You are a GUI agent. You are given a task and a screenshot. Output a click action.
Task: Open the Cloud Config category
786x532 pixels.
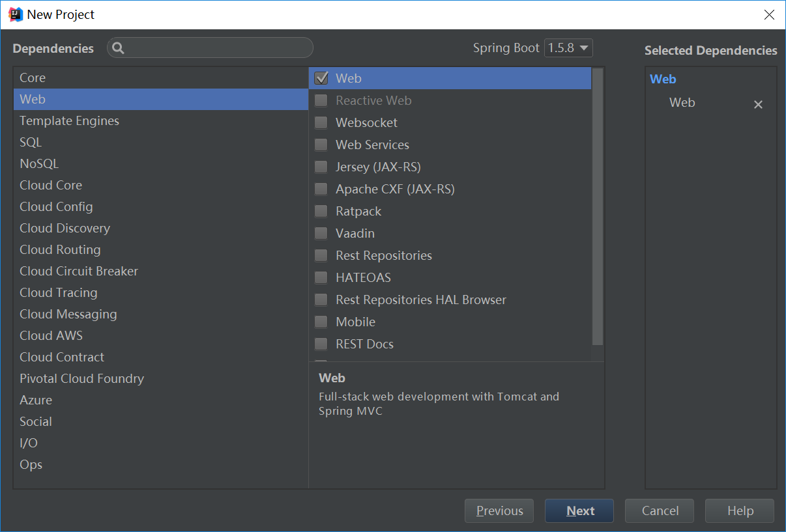160,206
